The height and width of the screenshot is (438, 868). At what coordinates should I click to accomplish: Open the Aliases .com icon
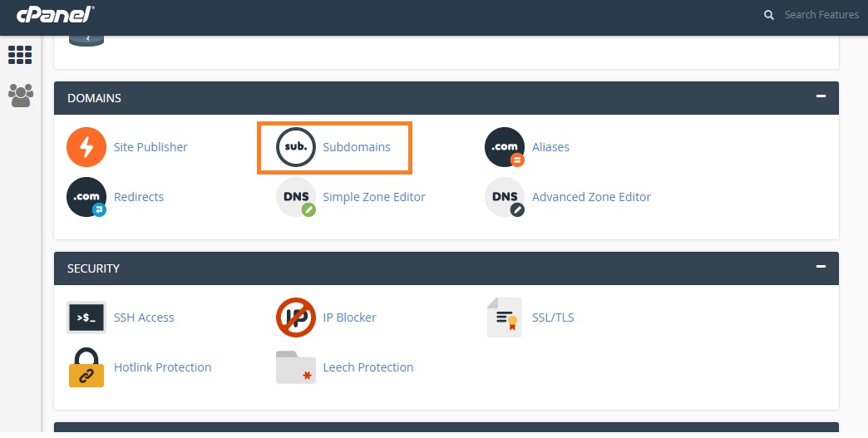(505, 147)
